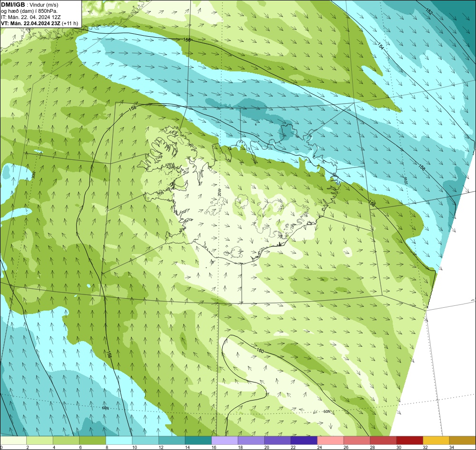
Task: Click the legend scale number "4"
Action: 54,447
